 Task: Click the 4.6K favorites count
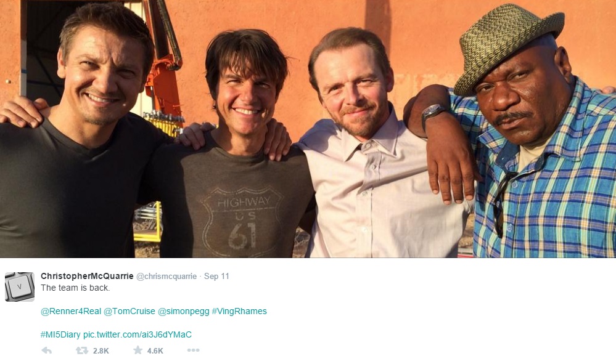(155, 351)
